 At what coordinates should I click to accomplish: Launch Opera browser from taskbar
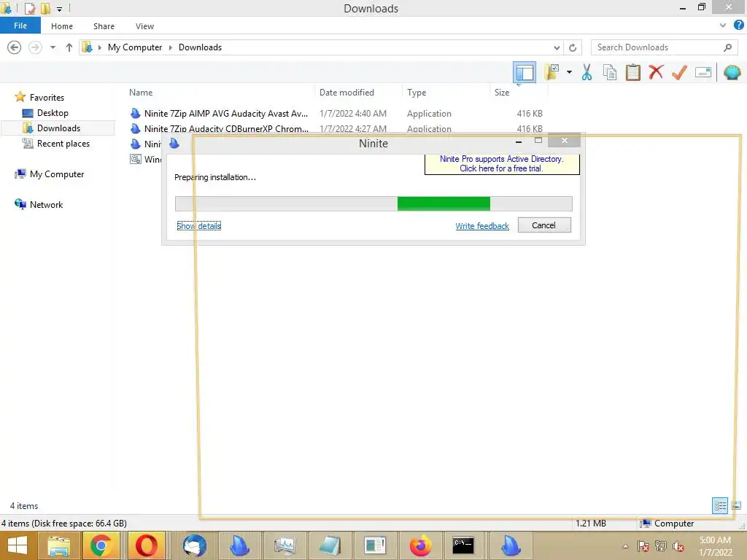pyautogui.click(x=146, y=545)
